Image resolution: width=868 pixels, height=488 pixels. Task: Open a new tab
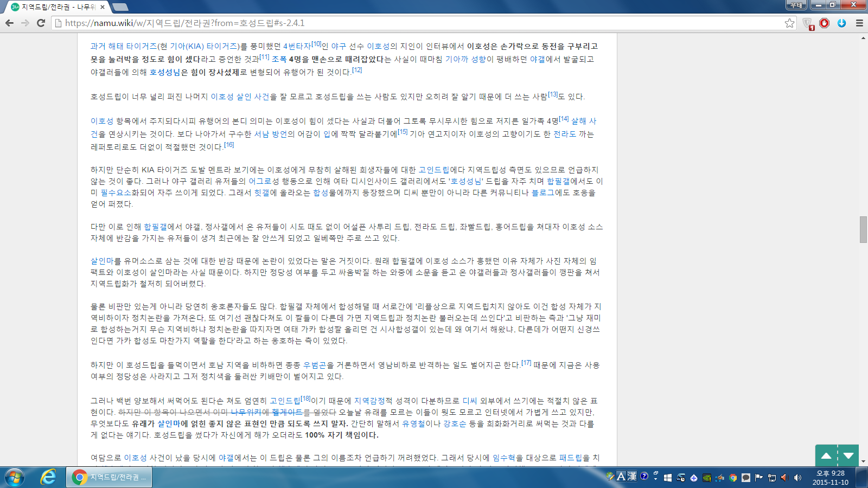point(120,7)
